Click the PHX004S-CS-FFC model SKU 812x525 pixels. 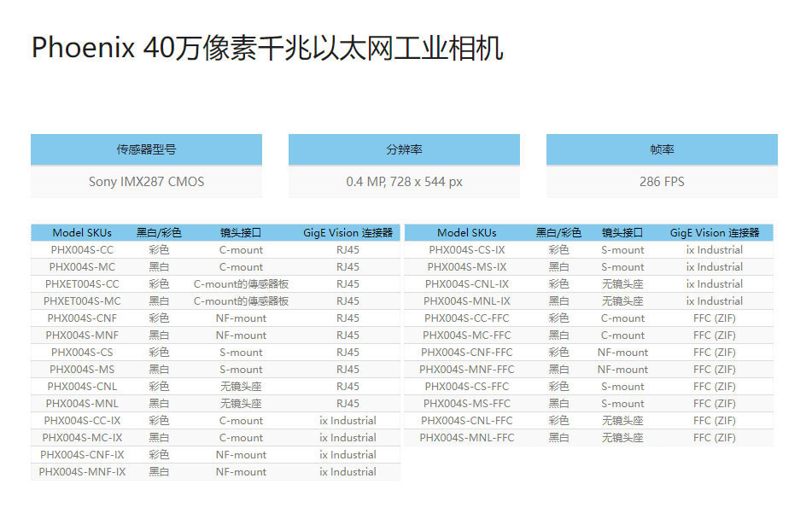[x=467, y=387]
